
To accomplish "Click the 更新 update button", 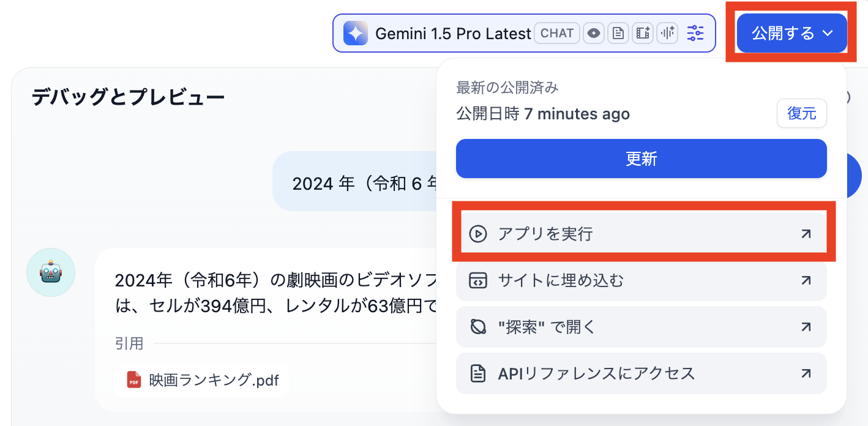I will [641, 158].
